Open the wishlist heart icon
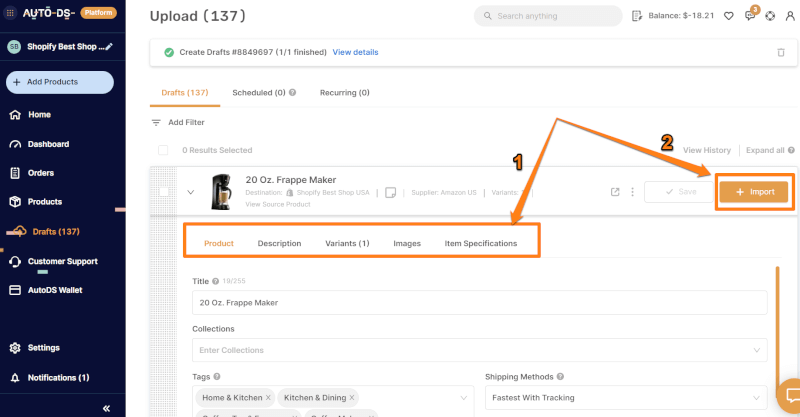Image resolution: width=800 pixels, height=417 pixels. [x=728, y=16]
